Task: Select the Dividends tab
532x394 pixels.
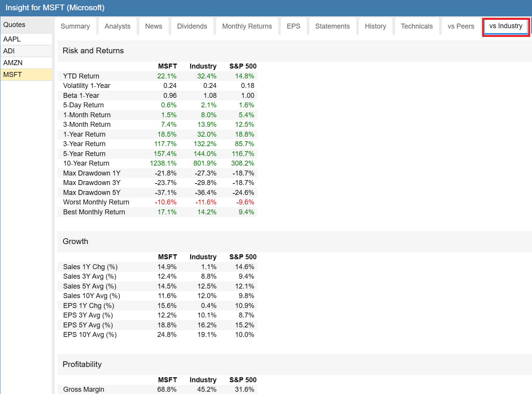Action: click(x=192, y=26)
